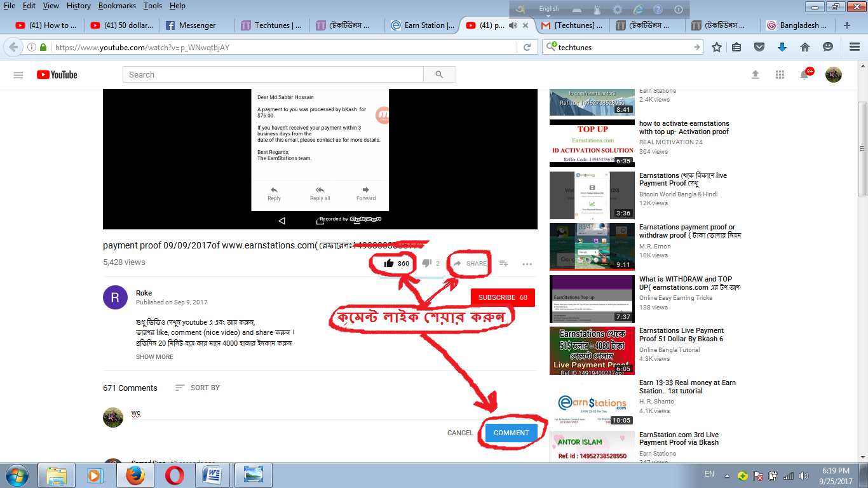Open the Tools menu
Screen dimensions: 868x488
coord(153,6)
